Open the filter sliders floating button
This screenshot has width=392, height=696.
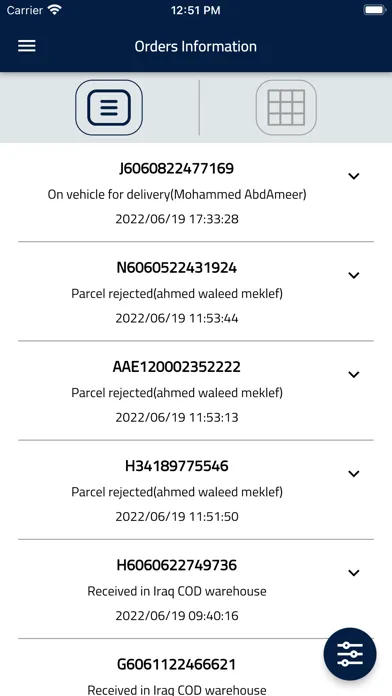click(x=350, y=654)
